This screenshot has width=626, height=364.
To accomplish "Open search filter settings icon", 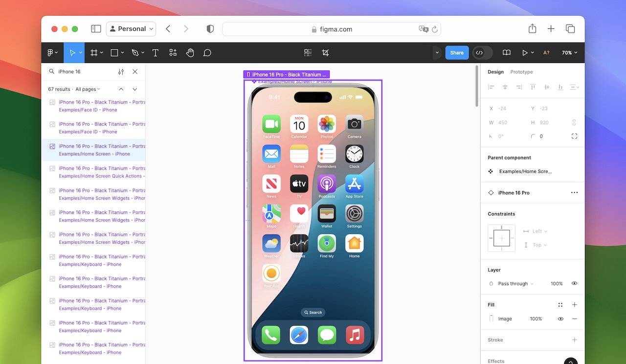I will [x=121, y=71].
